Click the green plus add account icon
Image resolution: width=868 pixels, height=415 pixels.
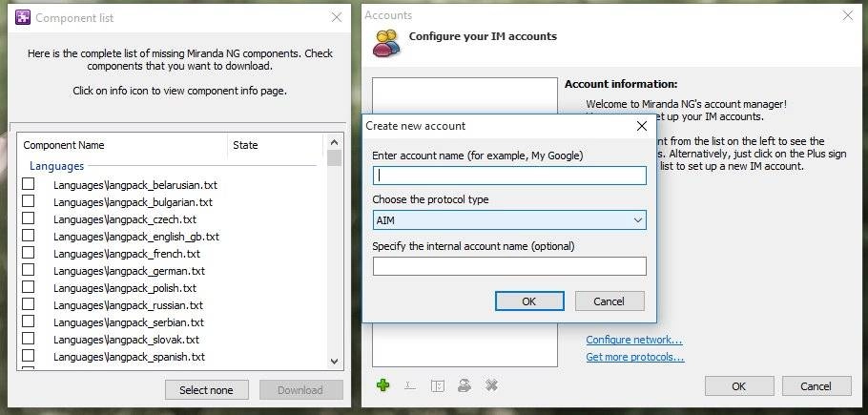tap(382, 385)
